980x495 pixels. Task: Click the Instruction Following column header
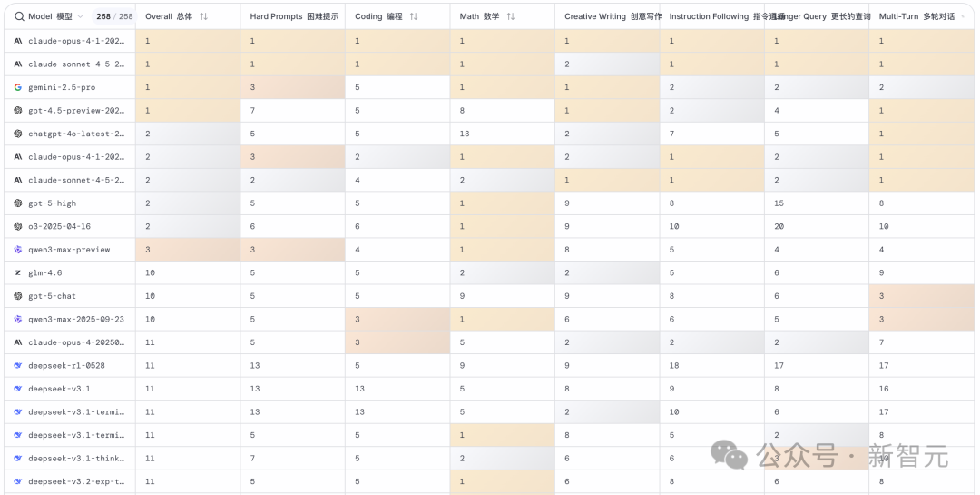(x=717, y=17)
